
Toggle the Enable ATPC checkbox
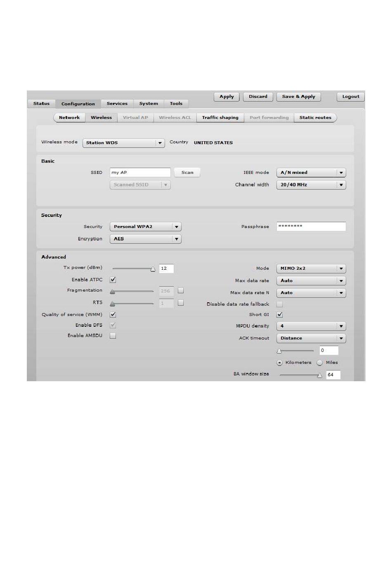tap(113, 280)
